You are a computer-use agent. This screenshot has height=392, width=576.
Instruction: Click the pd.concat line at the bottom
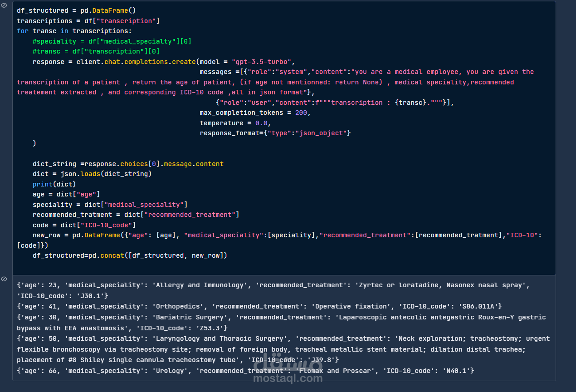[x=129, y=255]
